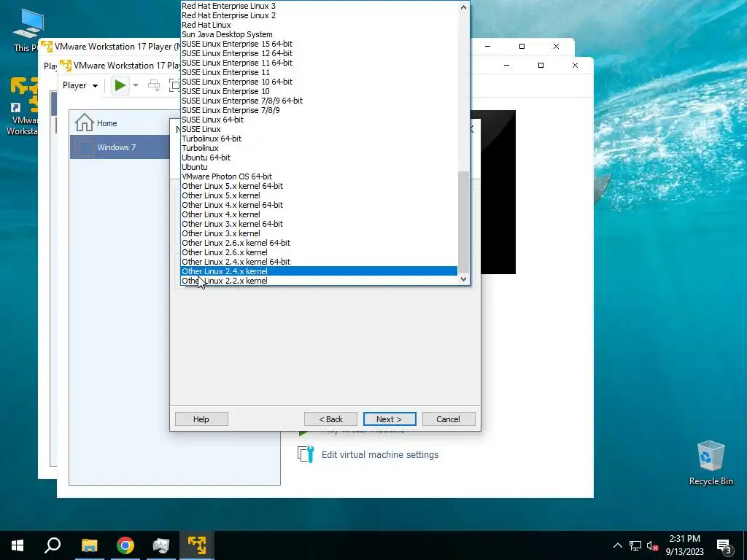Select Other Linux 2.4.x kernel 64-bit

point(320,262)
